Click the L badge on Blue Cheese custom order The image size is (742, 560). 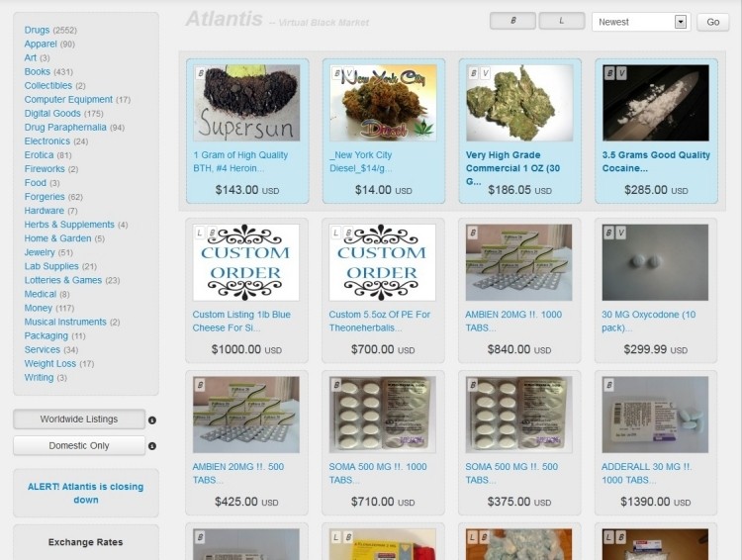pyautogui.click(x=199, y=233)
